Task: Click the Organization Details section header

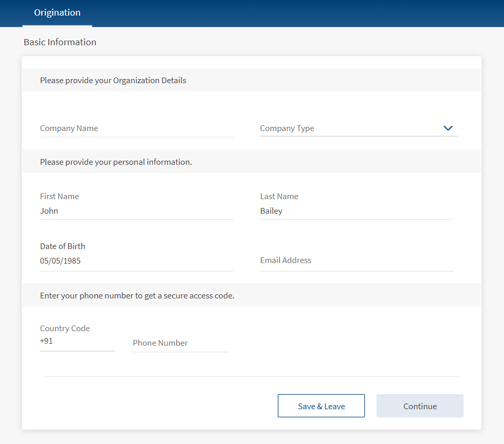Action: [x=113, y=81]
